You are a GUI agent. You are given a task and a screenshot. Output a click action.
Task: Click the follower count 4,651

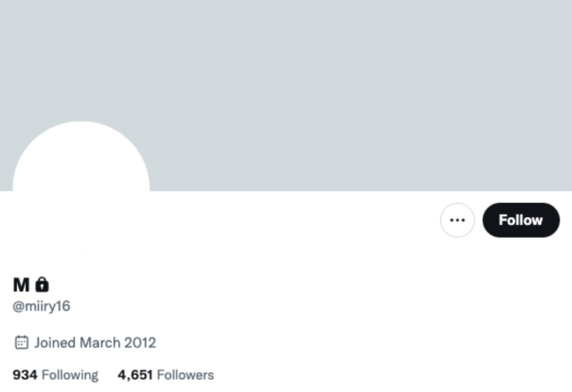tap(135, 375)
